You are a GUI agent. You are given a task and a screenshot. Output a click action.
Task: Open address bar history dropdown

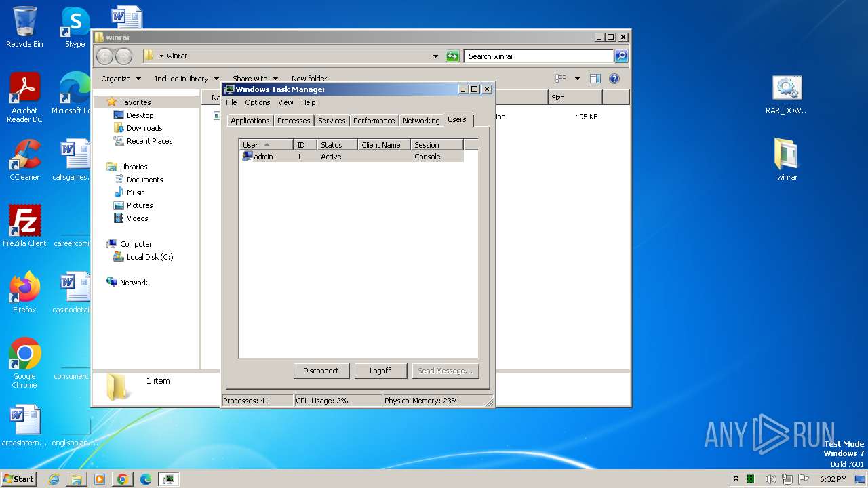coord(435,56)
